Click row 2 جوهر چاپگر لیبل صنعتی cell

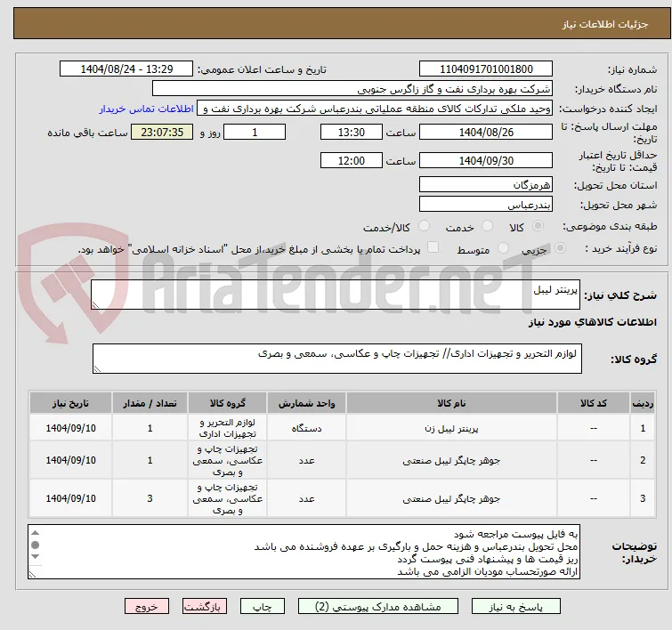(452, 460)
